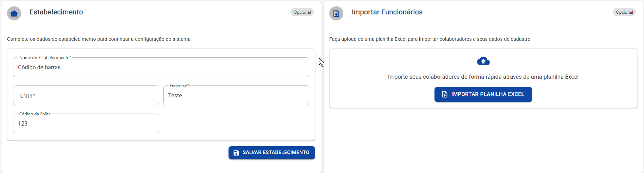The image size is (644, 173).
Task: Click the save disk icon on Salvar button
Action: [236, 153]
